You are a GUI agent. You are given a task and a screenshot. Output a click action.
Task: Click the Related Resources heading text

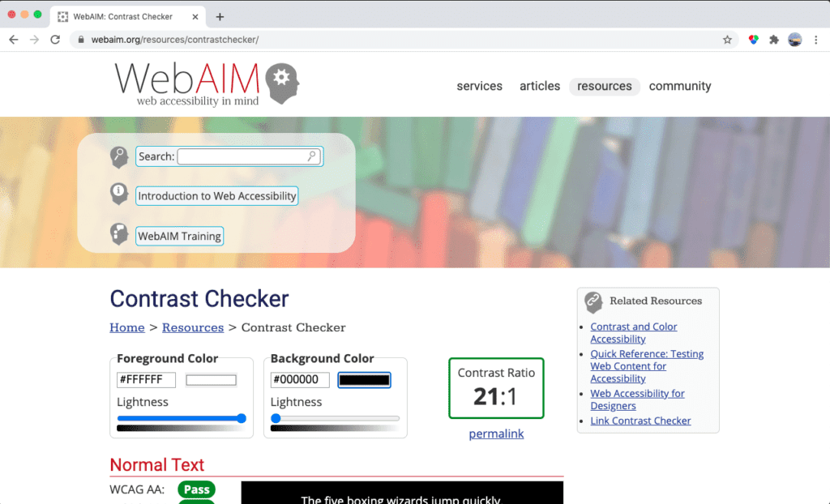656,301
